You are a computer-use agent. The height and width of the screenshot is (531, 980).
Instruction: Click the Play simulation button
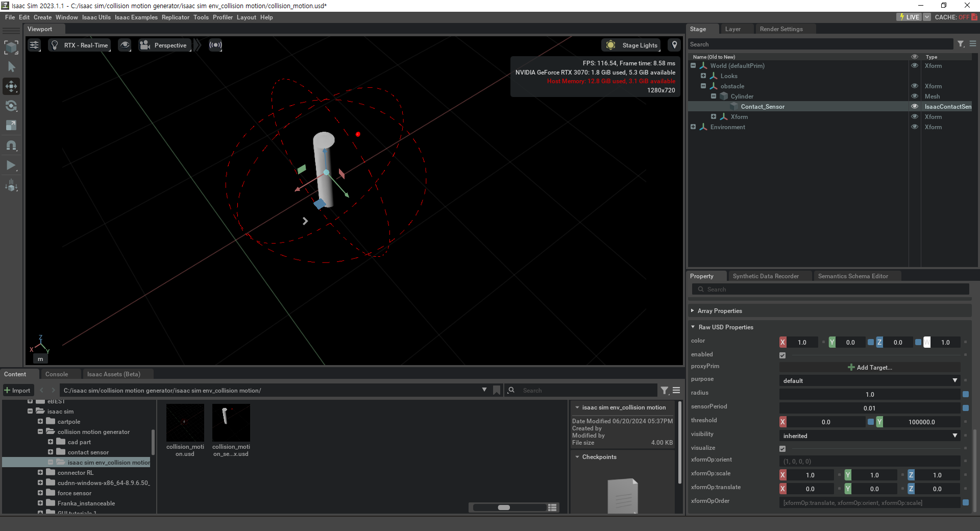coord(11,165)
